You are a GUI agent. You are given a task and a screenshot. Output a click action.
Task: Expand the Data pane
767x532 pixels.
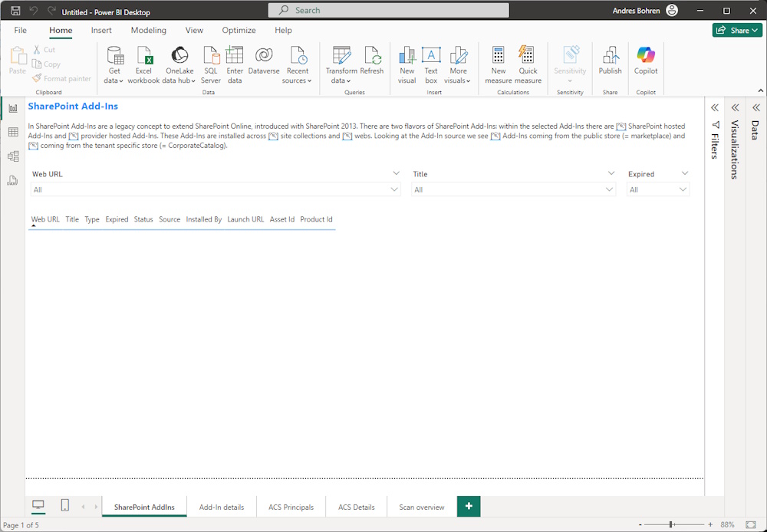coord(756,107)
